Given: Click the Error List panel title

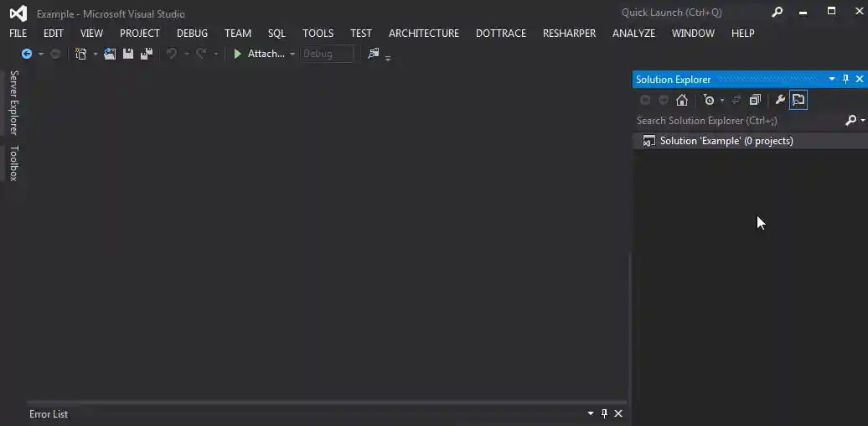Looking at the screenshot, I should pyautogui.click(x=49, y=413).
